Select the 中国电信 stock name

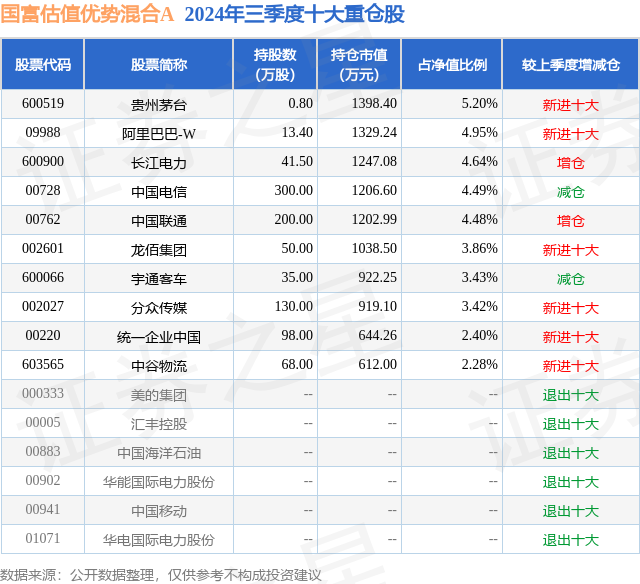(159, 192)
